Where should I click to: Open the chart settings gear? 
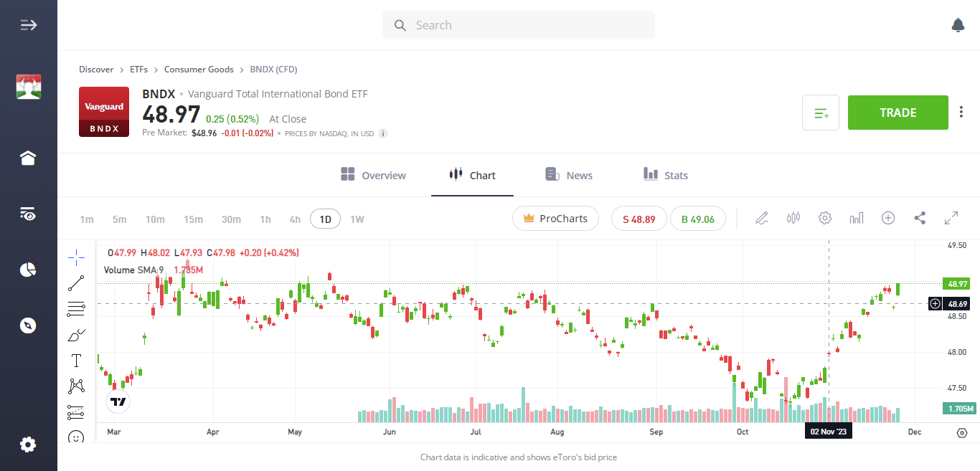tap(825, 218)
